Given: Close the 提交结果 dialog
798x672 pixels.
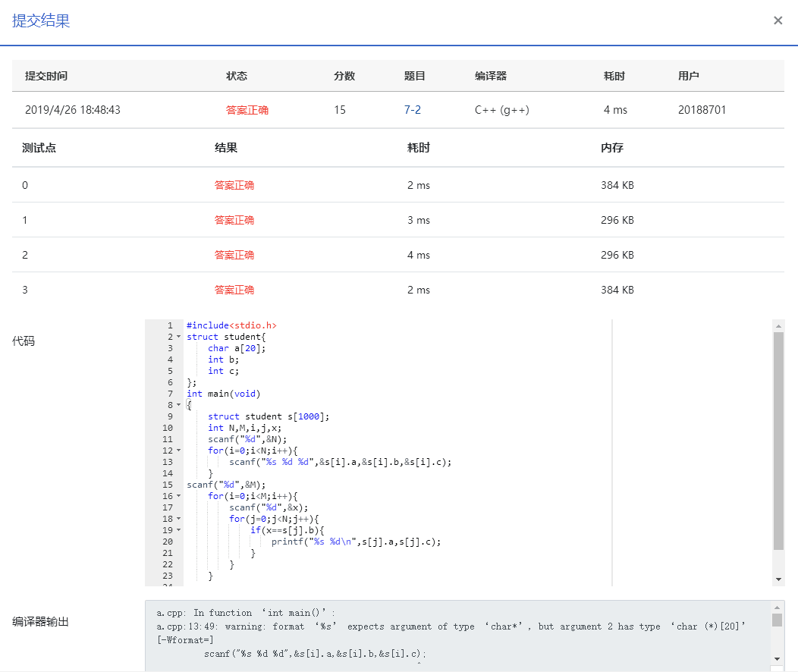Looking at the screenshot, I should [778, 20].
